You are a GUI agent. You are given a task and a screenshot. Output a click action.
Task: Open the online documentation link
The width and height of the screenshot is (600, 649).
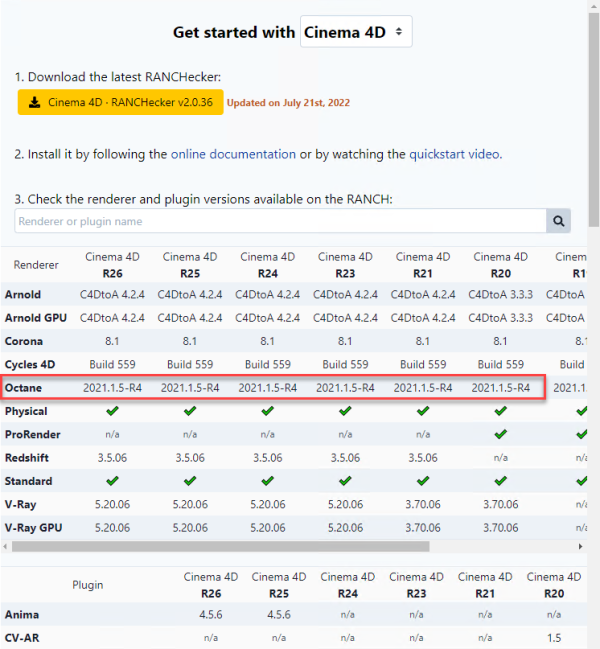tap(233, 154)
